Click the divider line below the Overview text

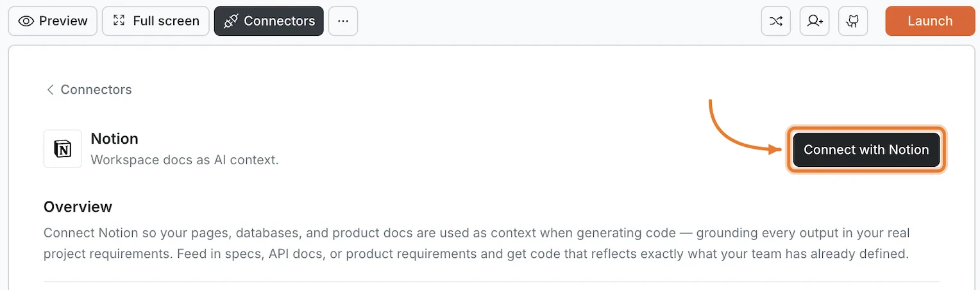[491, 282]
